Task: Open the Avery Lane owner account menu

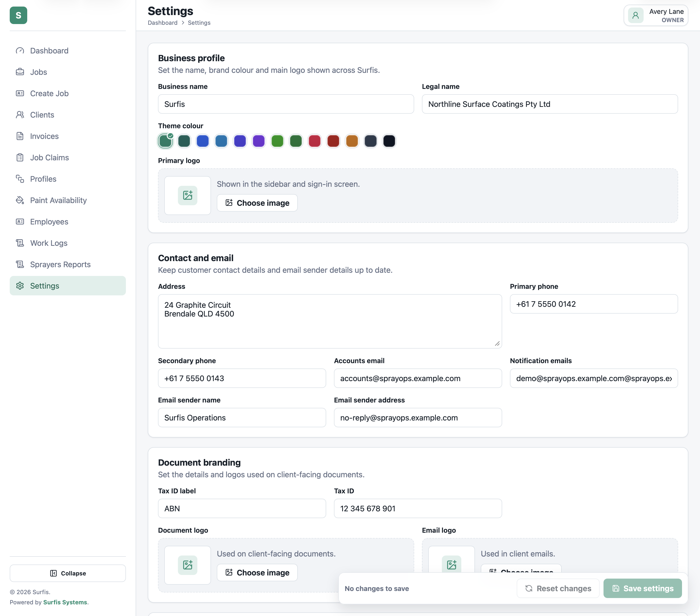Action: (656, 15)
